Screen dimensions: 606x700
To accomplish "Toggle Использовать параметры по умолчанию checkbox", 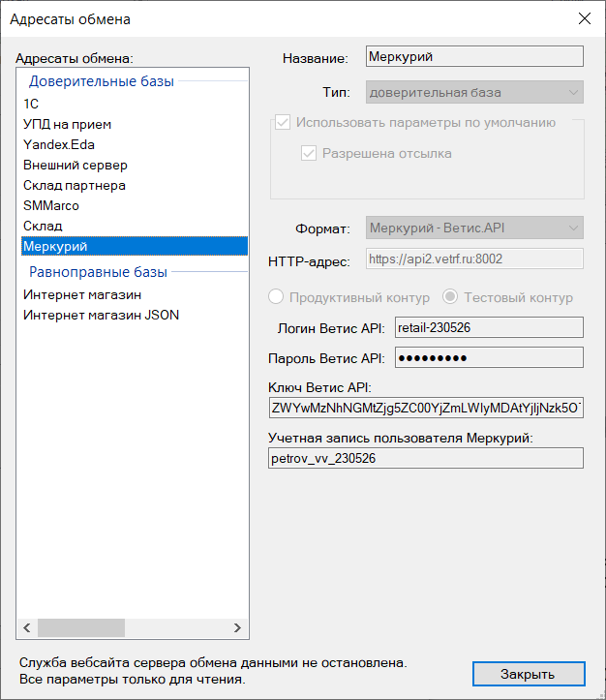I will [283, 122].
